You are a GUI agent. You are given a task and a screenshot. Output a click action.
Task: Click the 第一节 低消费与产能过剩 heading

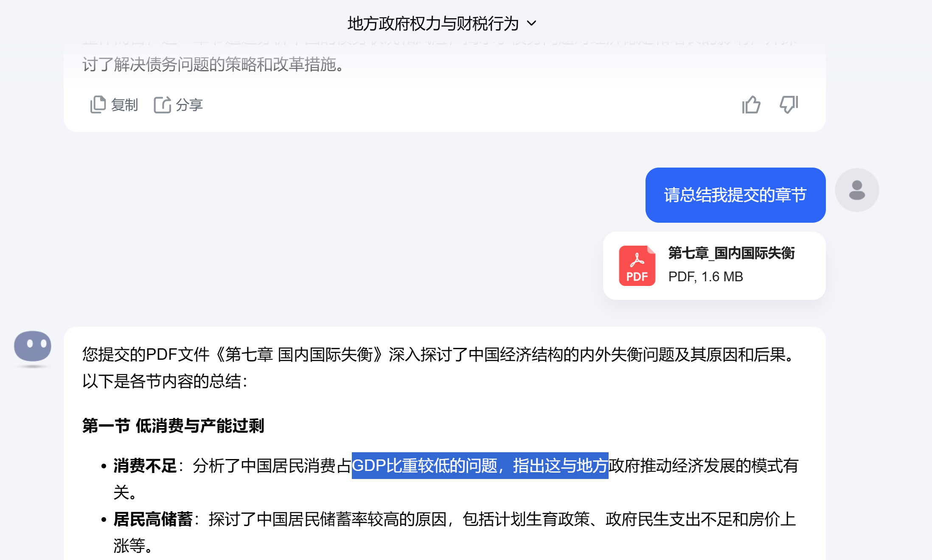tap(173, 426)
